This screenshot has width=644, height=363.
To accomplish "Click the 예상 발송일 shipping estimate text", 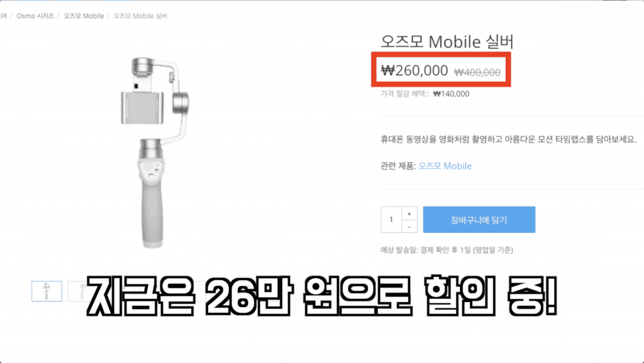I will [447, 250].
